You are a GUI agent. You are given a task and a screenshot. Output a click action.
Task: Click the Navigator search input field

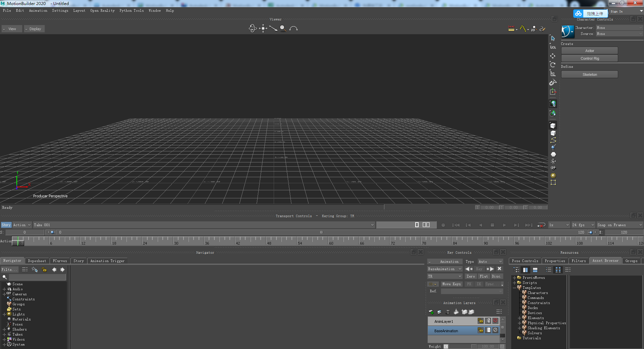(37, 277)
